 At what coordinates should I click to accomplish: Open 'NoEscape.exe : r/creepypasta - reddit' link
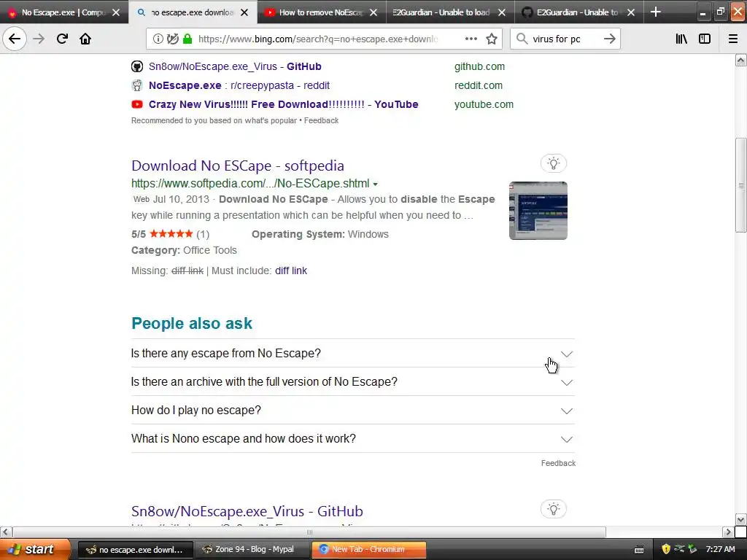(239, 85)
